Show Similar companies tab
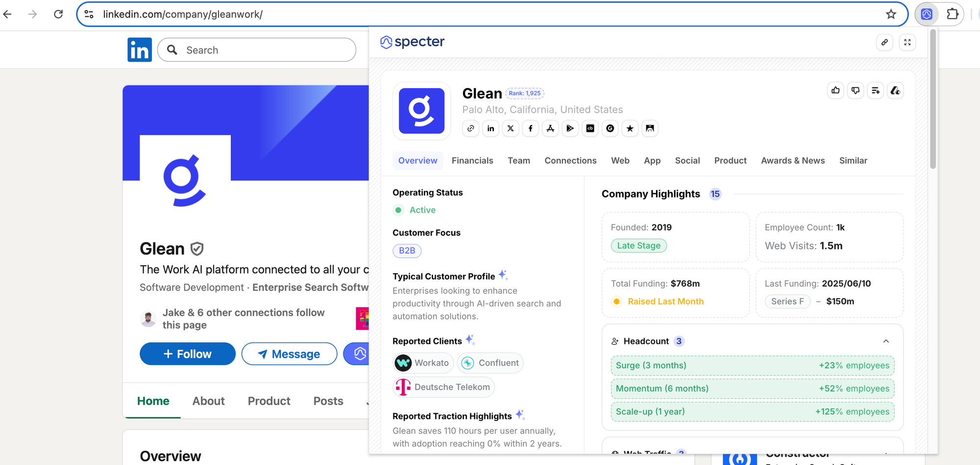Screen dimensions: 980x465 (853, 161)
